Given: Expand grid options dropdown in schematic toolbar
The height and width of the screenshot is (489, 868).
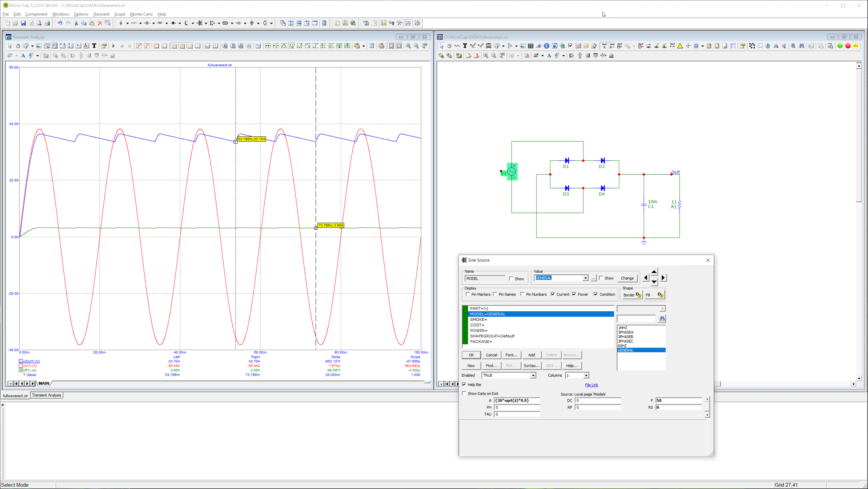Looking at the screenshot, I should click(702, 46).
